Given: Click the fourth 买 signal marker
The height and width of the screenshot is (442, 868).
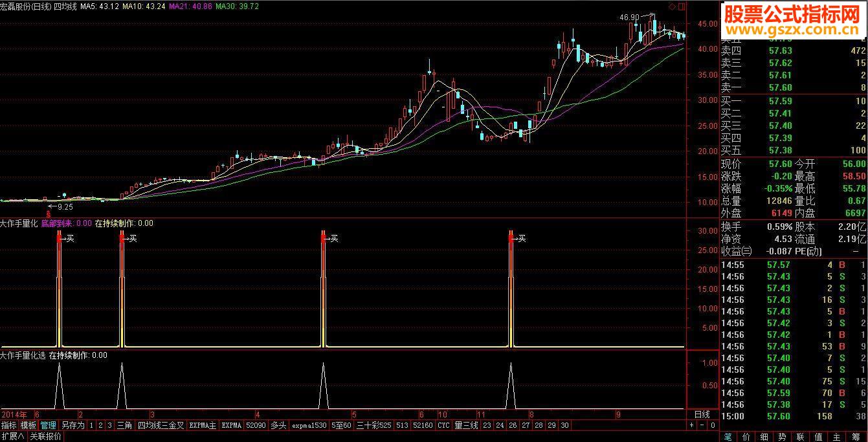Looking at the screenshot, I should tap(521, 239).
